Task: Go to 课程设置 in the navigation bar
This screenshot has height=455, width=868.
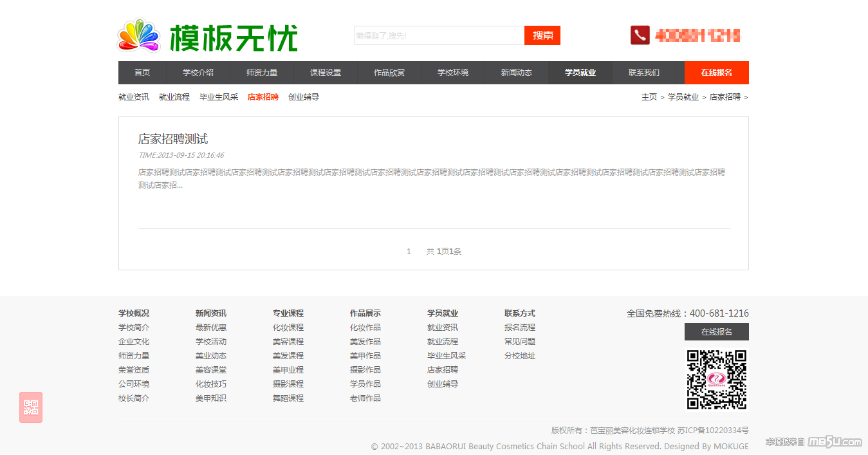Action: point(326,73)
